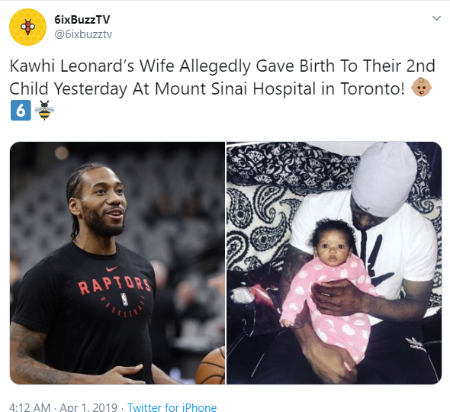The width and height of the screenshot is (450, 412).
Task: Open the photo of baby in pink
Action: pos(334,263)
